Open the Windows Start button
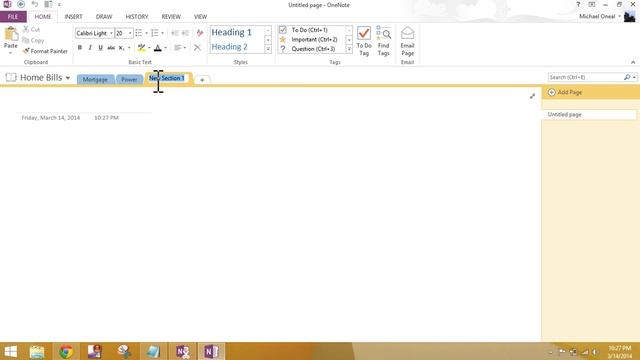 11,351
